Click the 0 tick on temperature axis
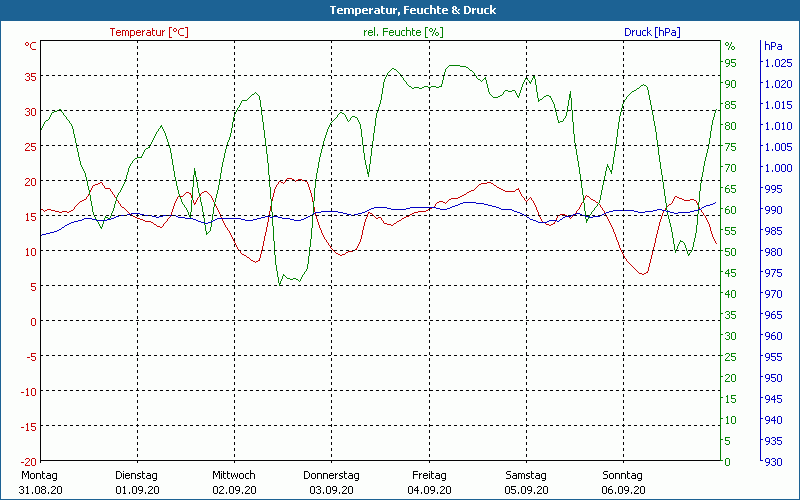Image resolution: width=800 pixels, height=500 pixels. pyautogui.click(x=33, y=321)
